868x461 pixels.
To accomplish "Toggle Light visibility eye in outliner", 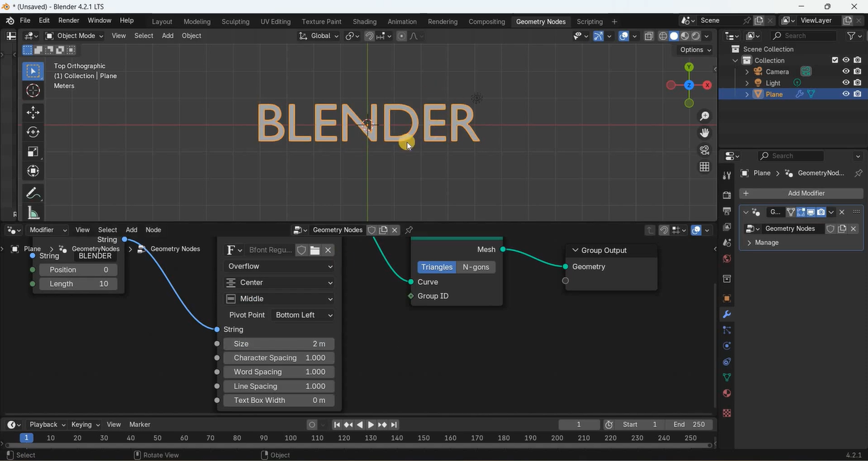I will point(846,83).
